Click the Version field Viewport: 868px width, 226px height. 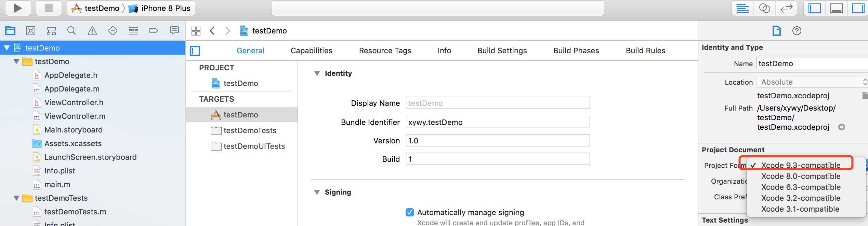(x=498, y=140)
